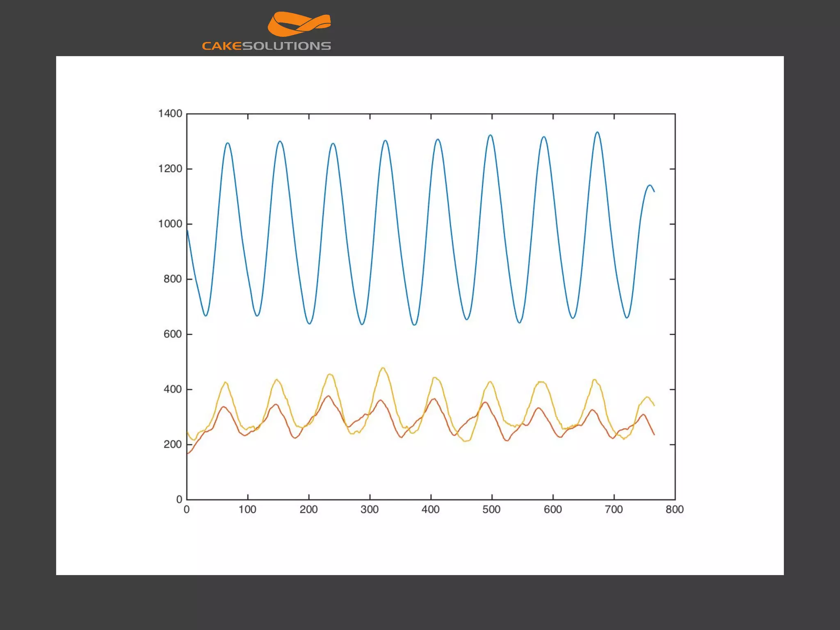Click the yellow line's tallest peak
This screenshot has height=630, width=840.
[383, 368]
